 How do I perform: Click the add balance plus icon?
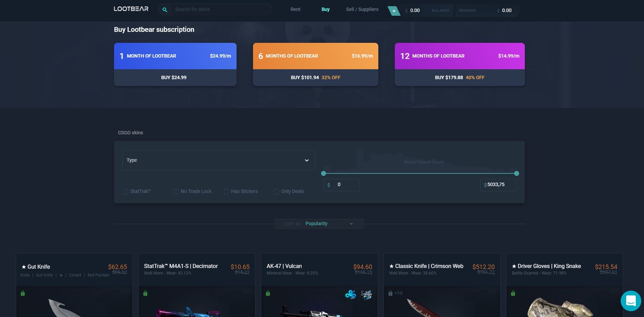[x=394, y=11]
